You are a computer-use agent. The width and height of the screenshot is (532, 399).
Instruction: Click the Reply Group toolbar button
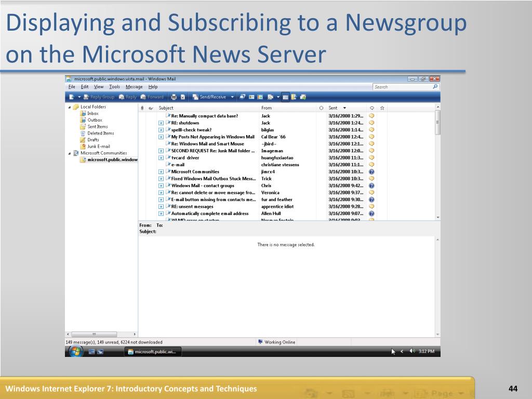[99, 97]
